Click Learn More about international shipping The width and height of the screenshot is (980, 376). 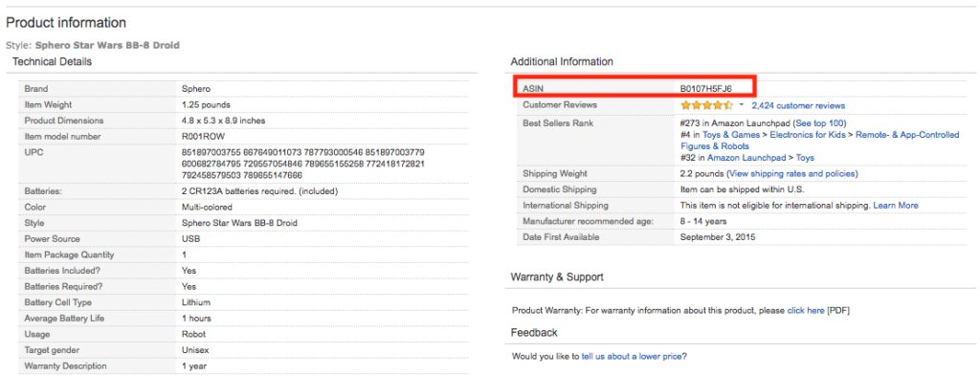[x=896, y=205]
